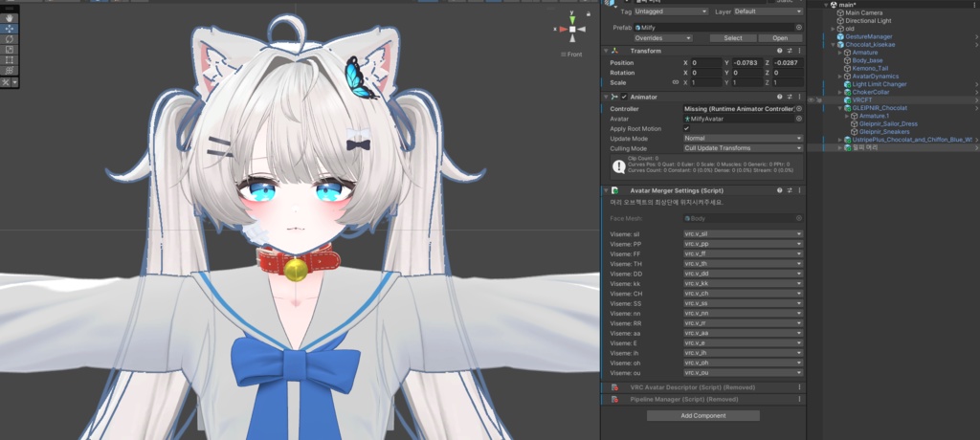Select the Move tool
This screenshot has width=980, height=440.
click(10, 29)
